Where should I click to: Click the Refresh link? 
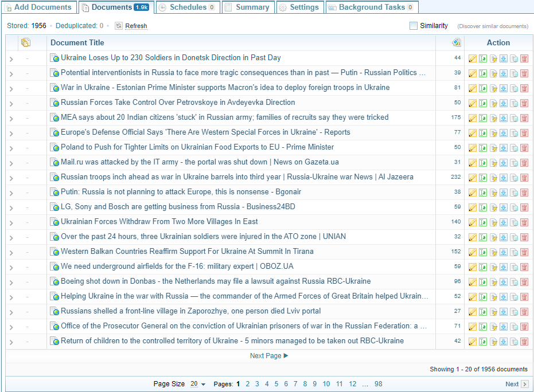[x=136, y=26]
